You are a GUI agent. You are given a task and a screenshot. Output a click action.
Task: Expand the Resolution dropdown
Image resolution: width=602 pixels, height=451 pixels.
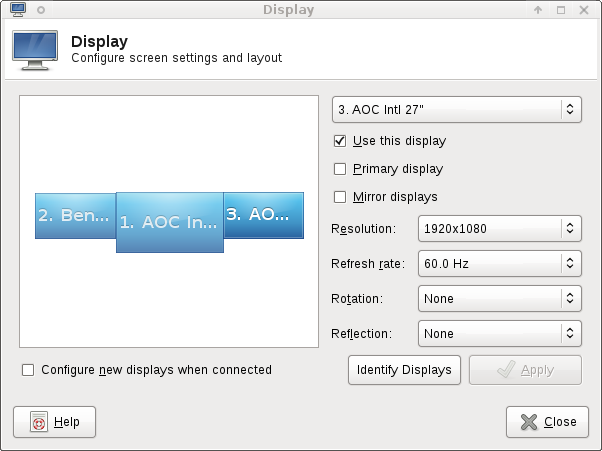[x=498, y=229]
